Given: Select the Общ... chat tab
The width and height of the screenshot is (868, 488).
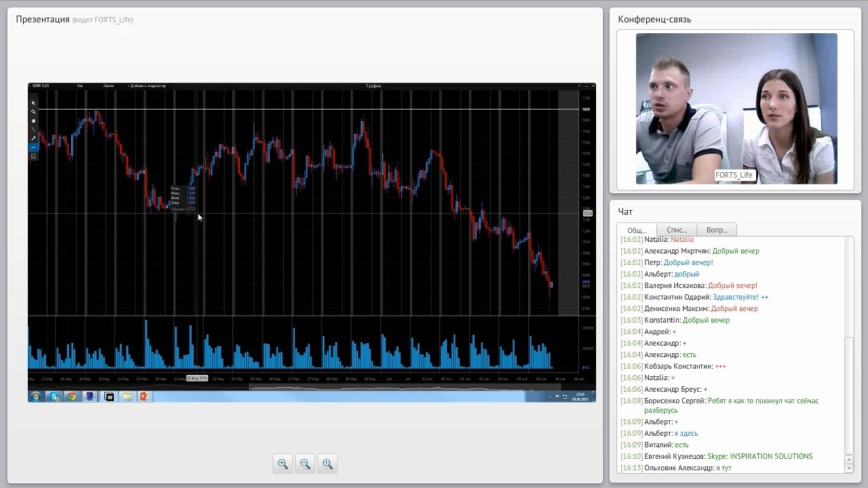Looking at the screenshot, I should pyautogui.click(x=636, y=230).
